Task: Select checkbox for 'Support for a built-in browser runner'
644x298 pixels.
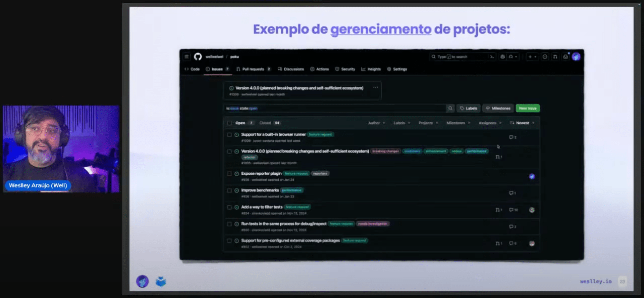Action: point(229,135)
